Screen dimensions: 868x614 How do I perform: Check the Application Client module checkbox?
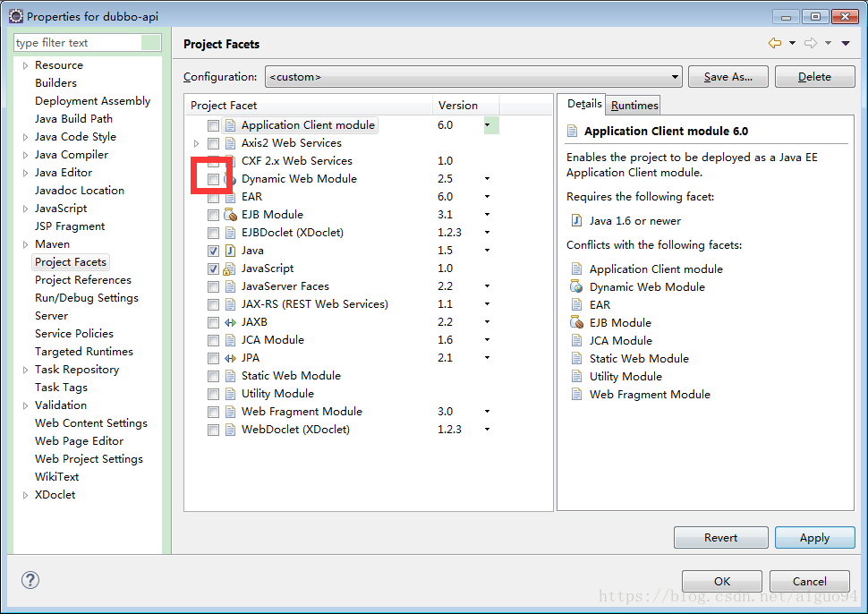click(x=213, y=125)
